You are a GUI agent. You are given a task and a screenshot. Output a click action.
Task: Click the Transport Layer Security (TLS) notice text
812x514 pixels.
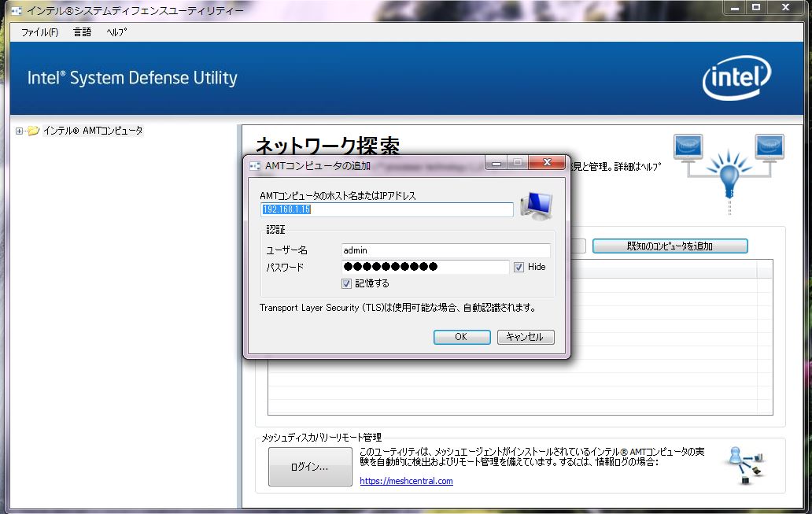[397, 308]
